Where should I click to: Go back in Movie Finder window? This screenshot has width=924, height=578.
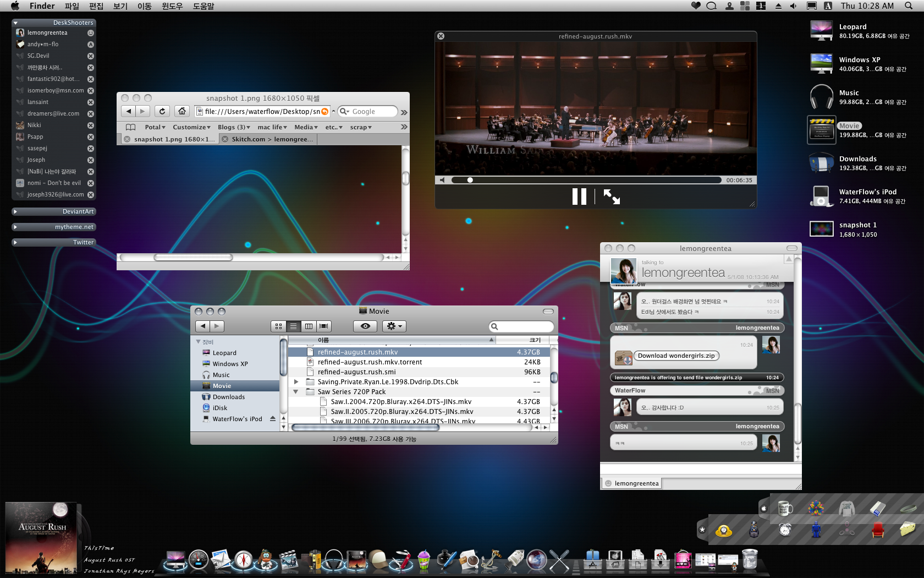(202, 326)
